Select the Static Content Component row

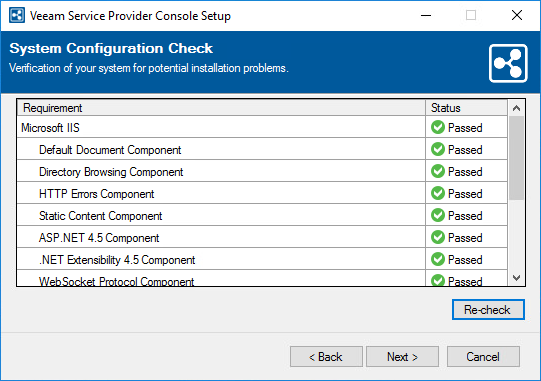coord(262,216)
